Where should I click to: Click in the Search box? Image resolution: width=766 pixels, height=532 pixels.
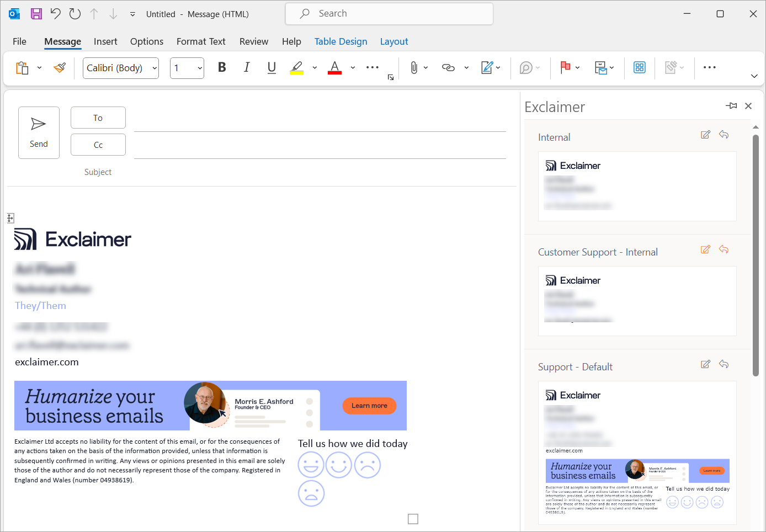[x=389, y=14]
